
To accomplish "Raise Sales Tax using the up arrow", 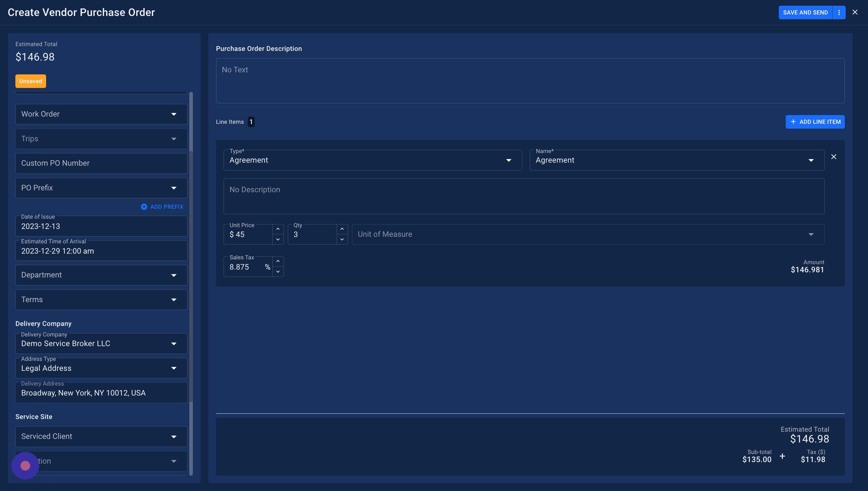I will 278,261.
